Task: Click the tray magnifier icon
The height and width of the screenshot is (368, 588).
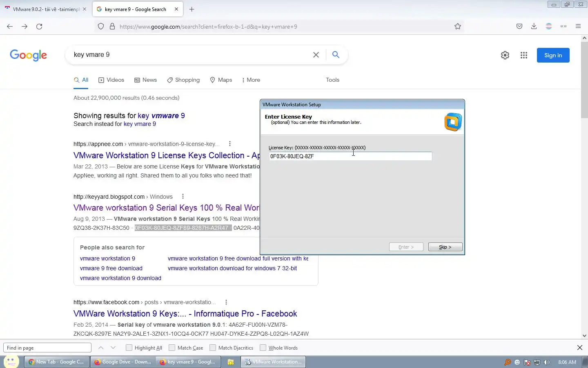Action: click(x=508, y=362)
